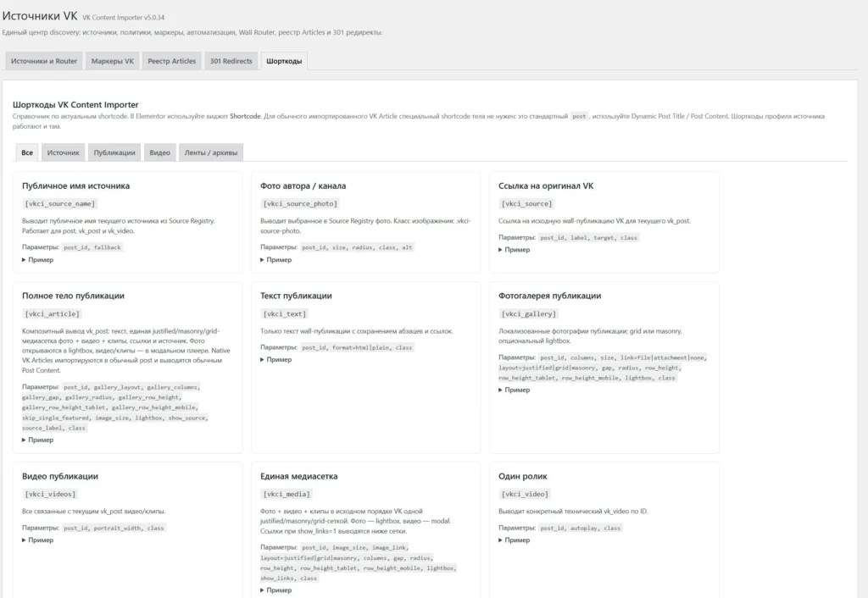Show all shortcodes with the "Все" filter tab
This screenshot has height=598, width=868.
[x=27, y=152]
